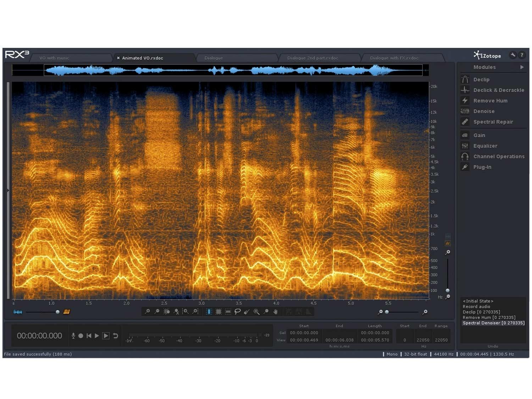Switch to the Dialogue 2nd part.rxdoc tab
The width and height of the screenshot is (532, 399).
(312, 58)
